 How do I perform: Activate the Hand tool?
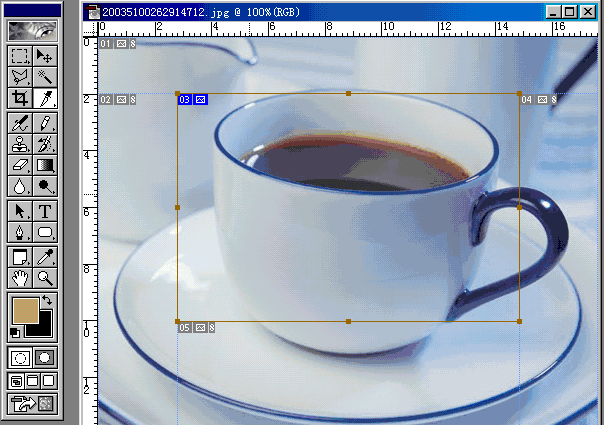(19, 277)
